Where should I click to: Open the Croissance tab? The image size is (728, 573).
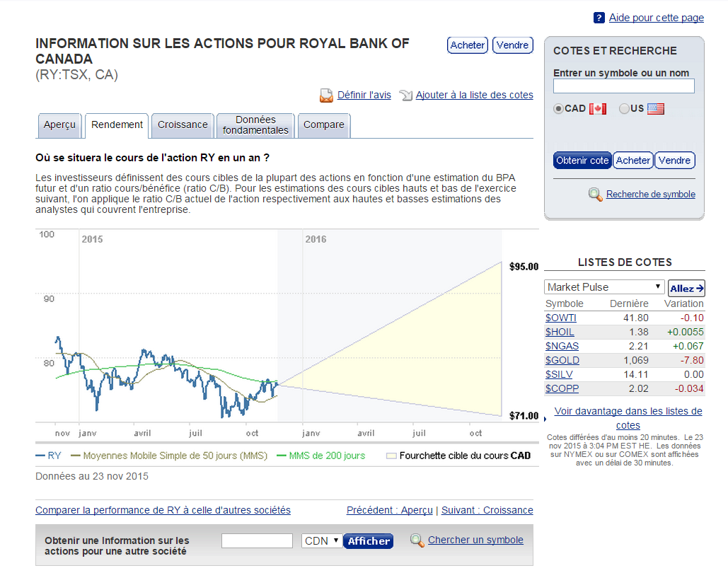tap(183, 125)
